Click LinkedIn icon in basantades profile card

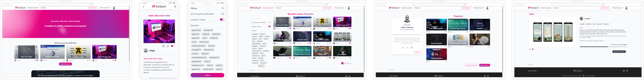click(407, 48)
